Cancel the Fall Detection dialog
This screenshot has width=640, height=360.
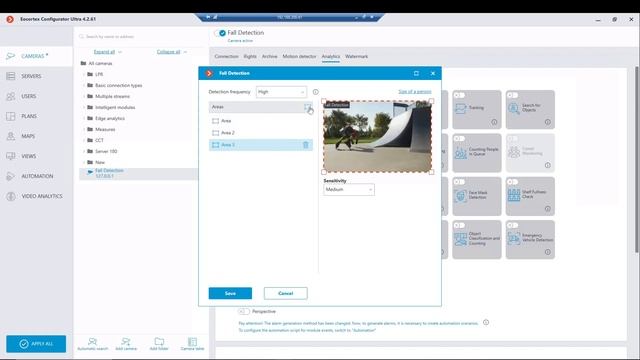pyautogui.click(x=286, y=293)
